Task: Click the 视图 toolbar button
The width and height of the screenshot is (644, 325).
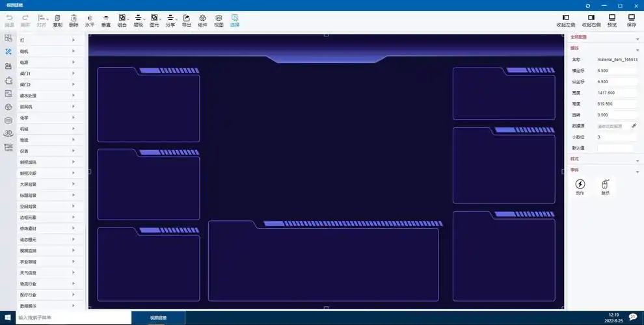Action: 219,18
